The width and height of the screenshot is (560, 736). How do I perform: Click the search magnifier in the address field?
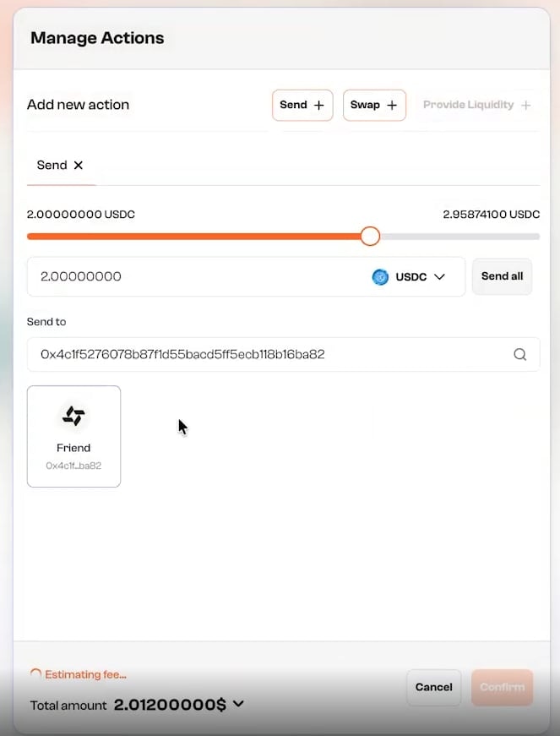coord(520,354)
